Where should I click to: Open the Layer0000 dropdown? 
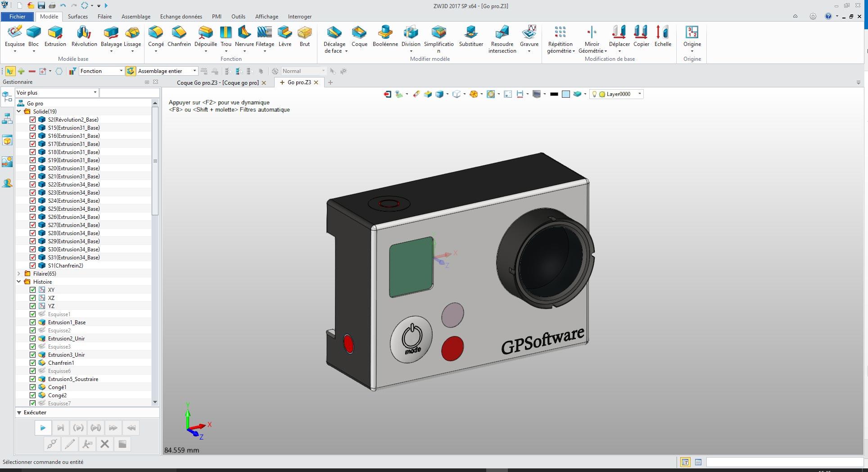[x=639, y=94]
